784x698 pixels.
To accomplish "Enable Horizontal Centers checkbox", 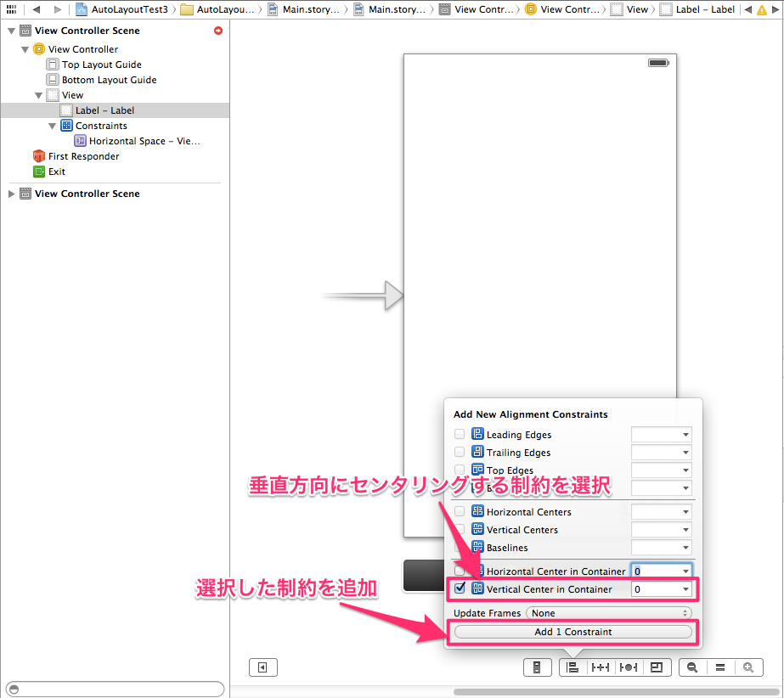I will (460, 511).
